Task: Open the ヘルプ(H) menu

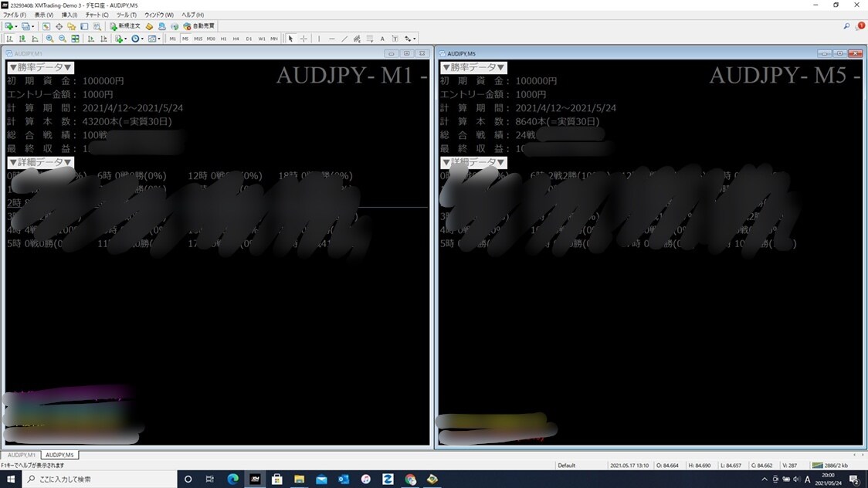Action: click(x=192, y=15)
